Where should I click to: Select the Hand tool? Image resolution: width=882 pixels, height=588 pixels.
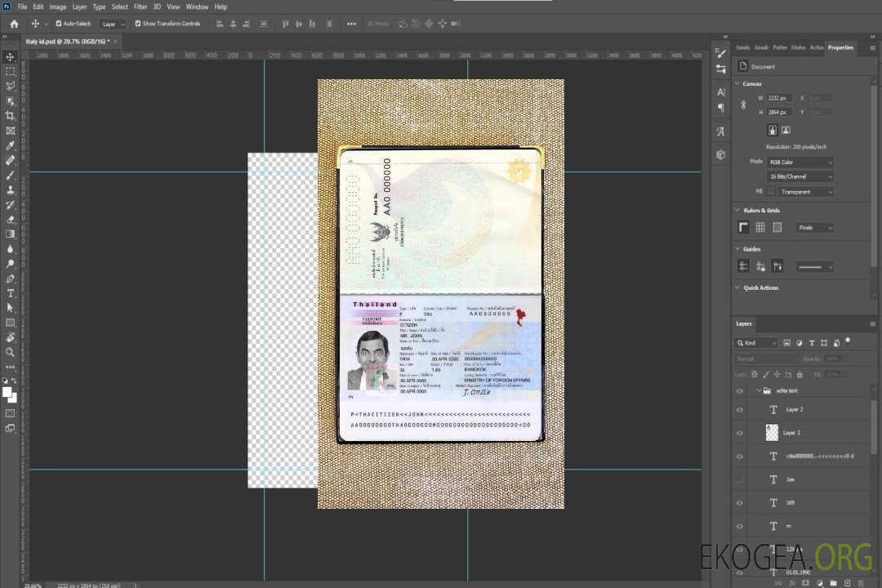[x=10, y=337]
